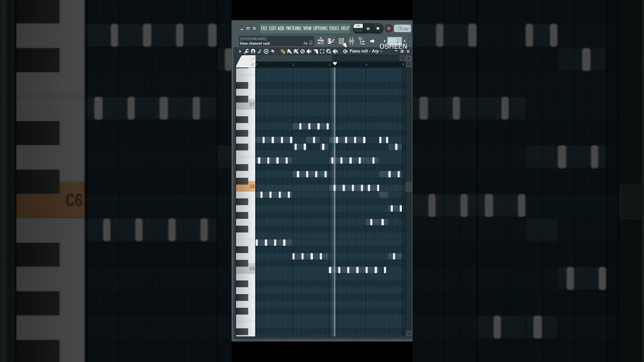This screenshot has height=362, width=644.
Task: Switch to PAT pattern mode
Action: pyautogui.click(x=359, y=26)
